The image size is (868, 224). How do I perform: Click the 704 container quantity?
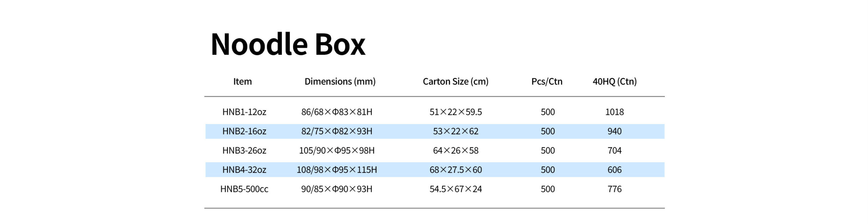point(614,150)
